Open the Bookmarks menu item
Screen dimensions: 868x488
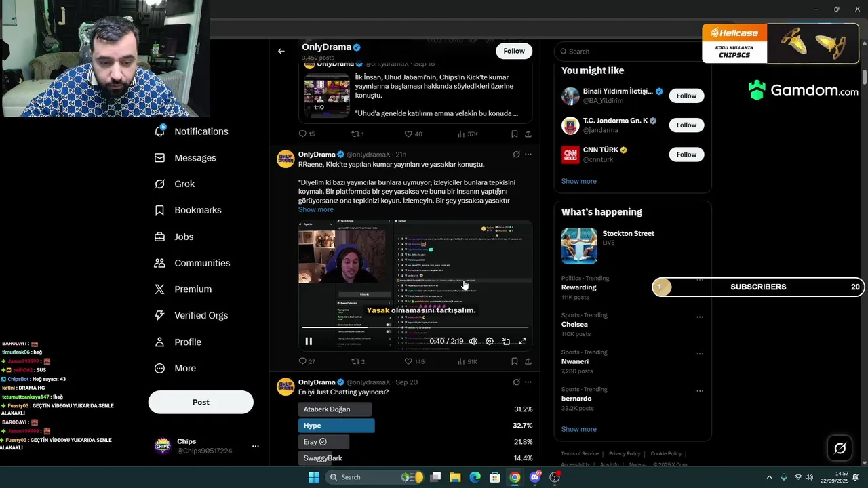pyautogui.click(x=188, y=210)
